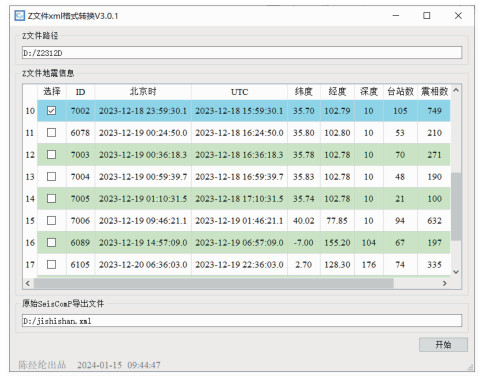Image resolution: width=482 pixels, height=379 pixels.
Task: Click station count cell 105
Action: click(400, 111)
